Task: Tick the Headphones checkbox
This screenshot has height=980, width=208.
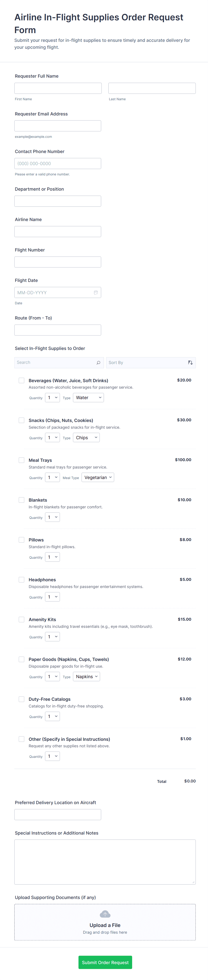Action: (x=22, y=579)
